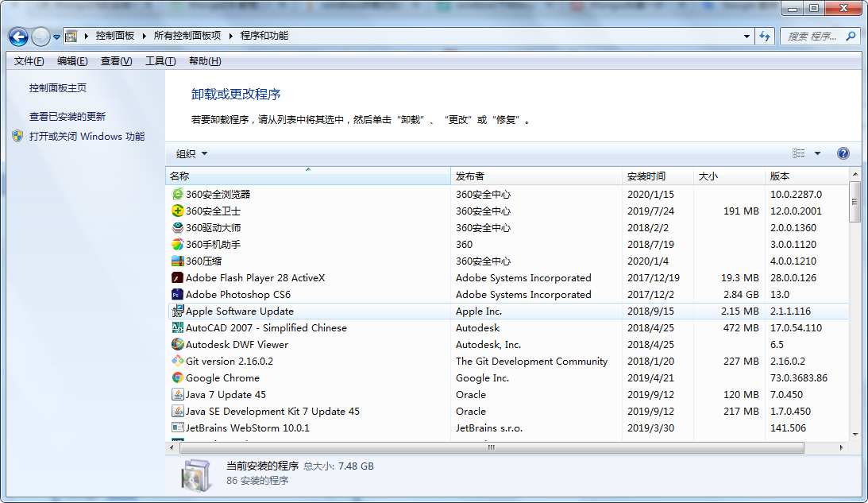
Task: Click the Forward navigation arrow button
Action: 41,37
